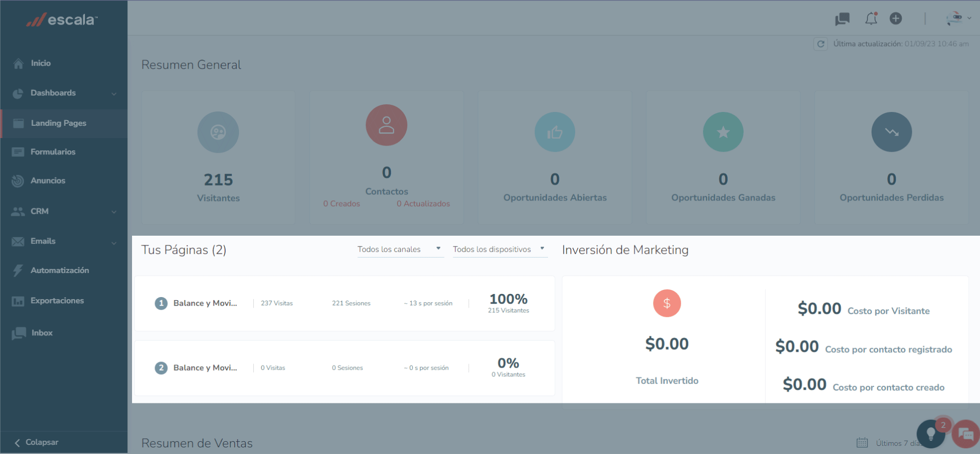Image resolution: width=980 pixels, height=454 pixels.
Task: Open the notifications bell
Action: point(871,18)
